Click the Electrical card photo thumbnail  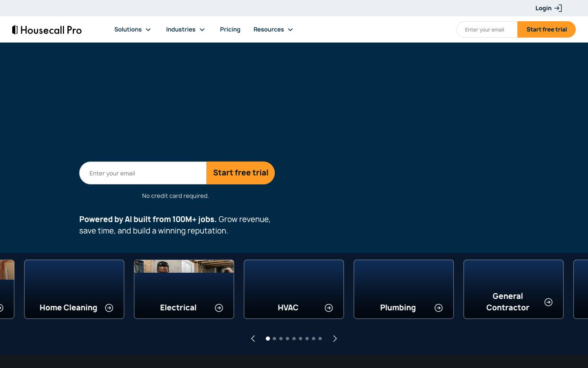point(184,266)
